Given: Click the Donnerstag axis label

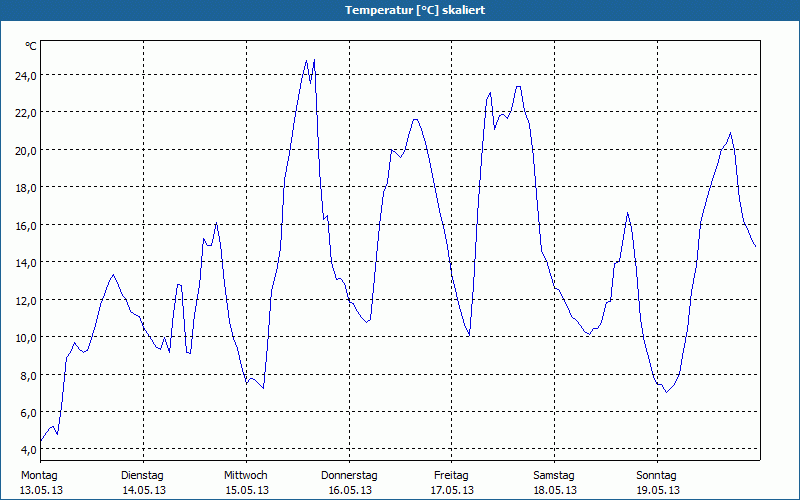Looking at the screenshot, I should click(349, 476).
